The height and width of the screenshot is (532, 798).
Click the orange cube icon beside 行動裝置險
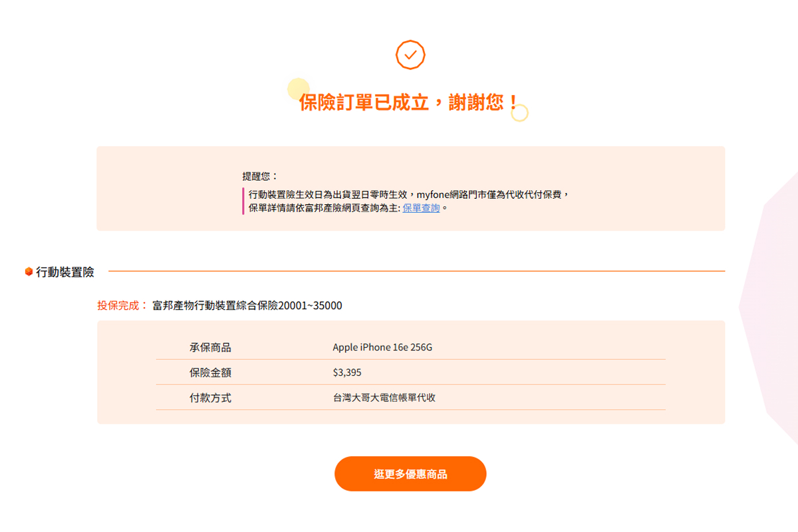pyautogui.click(x=29, y=271)
